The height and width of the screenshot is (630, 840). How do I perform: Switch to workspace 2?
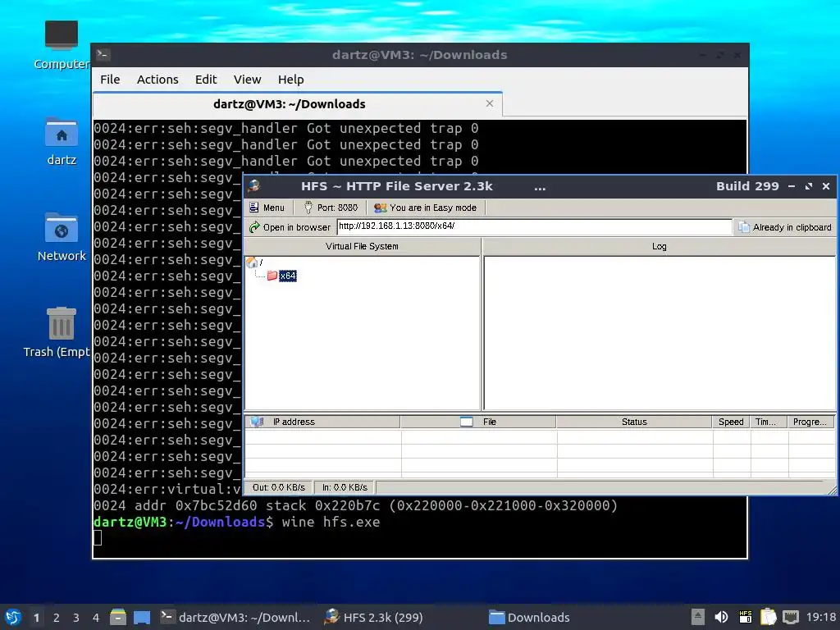(57, 618)
